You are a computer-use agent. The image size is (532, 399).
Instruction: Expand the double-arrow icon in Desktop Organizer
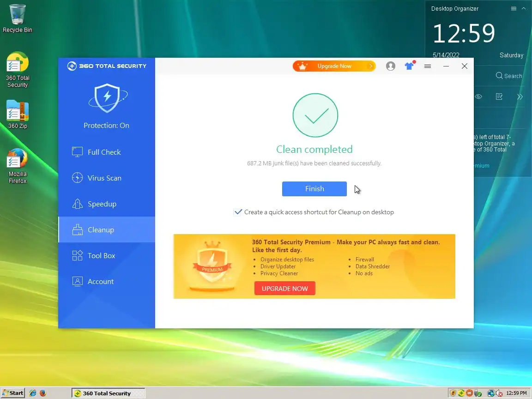(x=520, y=97)
